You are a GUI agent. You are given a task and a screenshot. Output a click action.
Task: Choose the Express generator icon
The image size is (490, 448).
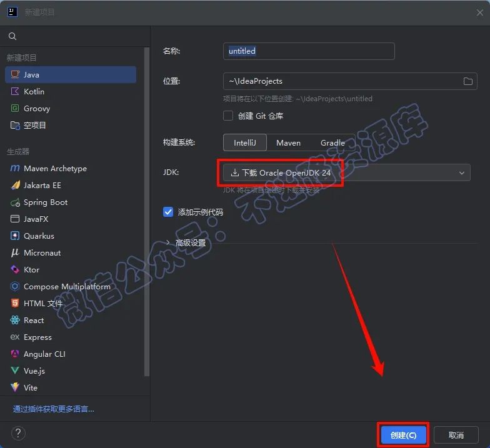(x=15, y=337)
